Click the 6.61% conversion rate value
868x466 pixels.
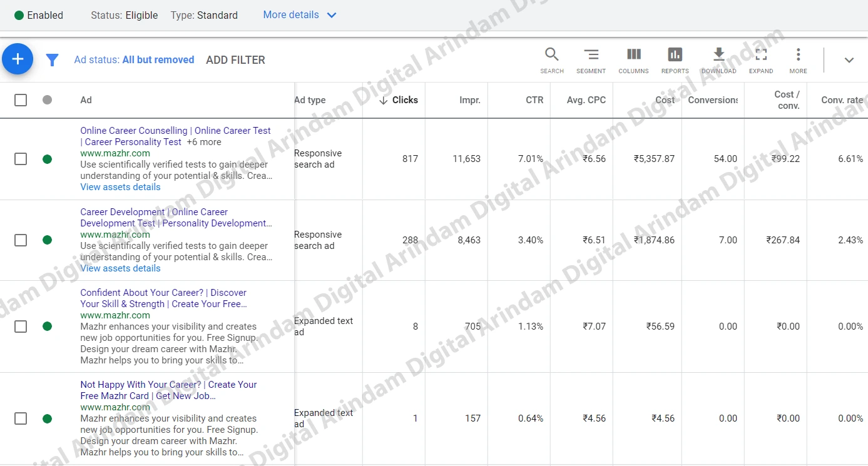pos(850,159)
